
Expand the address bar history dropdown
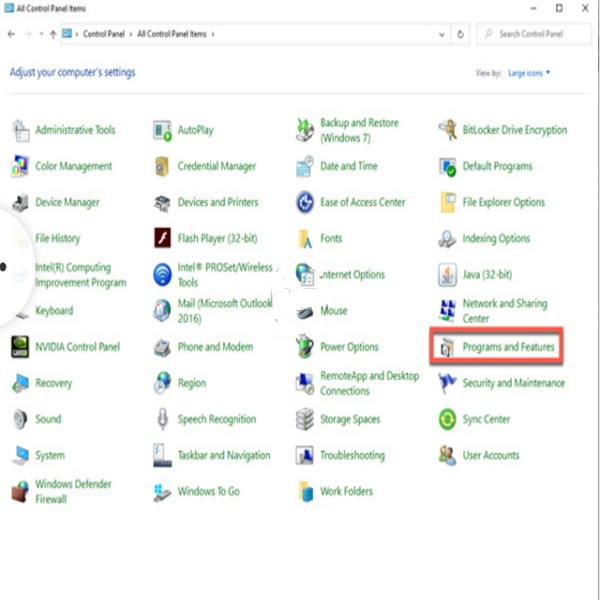(x=441, y=34)
